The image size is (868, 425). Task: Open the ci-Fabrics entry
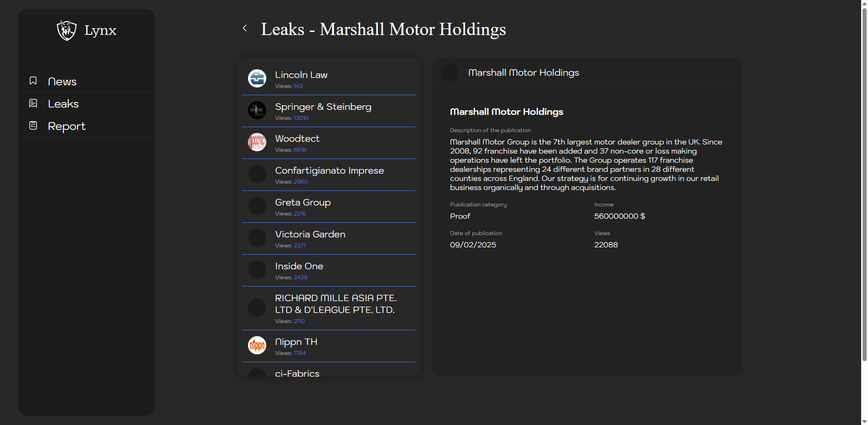[x=297, y=373]
